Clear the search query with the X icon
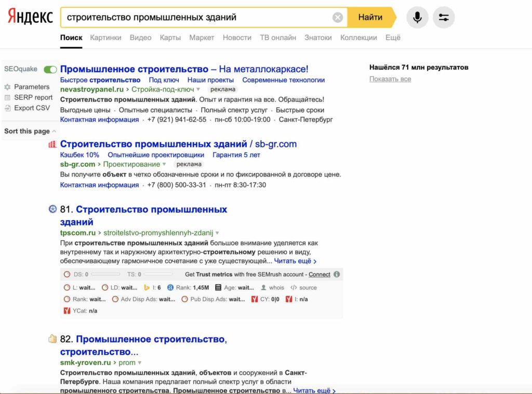This screenshot has width=532, height=394. coord(337,17)
